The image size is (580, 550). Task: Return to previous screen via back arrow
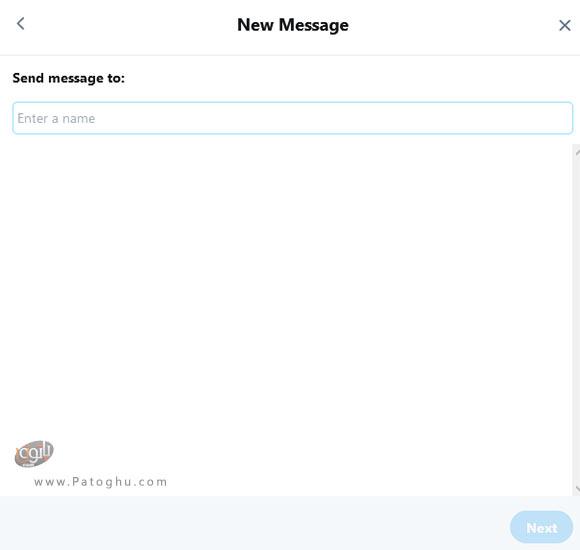click(20, 24)
